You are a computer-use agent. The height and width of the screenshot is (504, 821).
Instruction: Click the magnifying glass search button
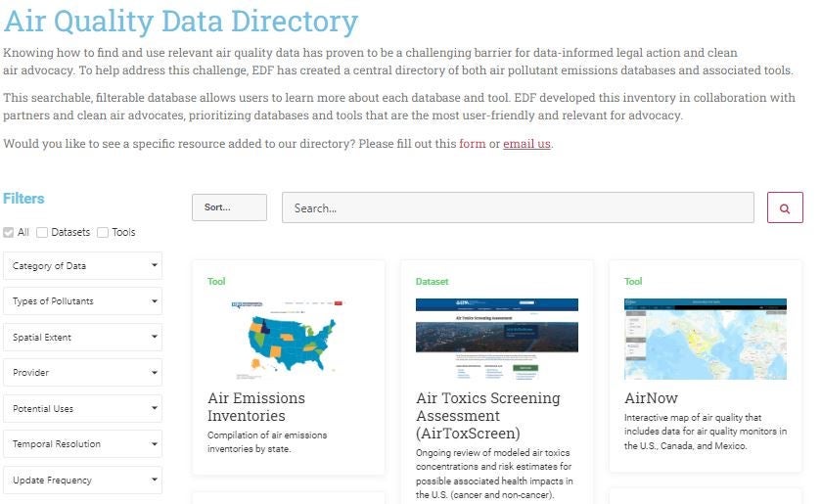point(785,207)
